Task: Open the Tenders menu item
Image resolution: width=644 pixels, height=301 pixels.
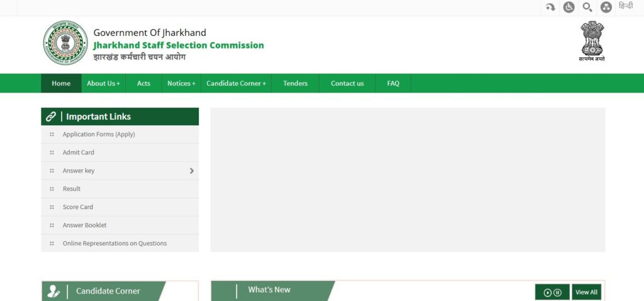Action: [296, 83]
